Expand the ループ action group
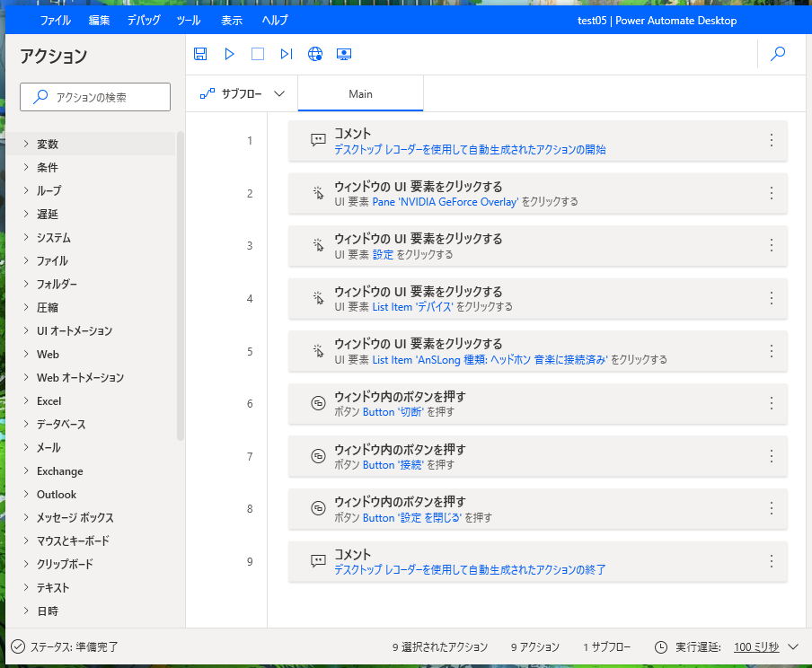This screenshot has height=668, width=812. tap(26, 190)
